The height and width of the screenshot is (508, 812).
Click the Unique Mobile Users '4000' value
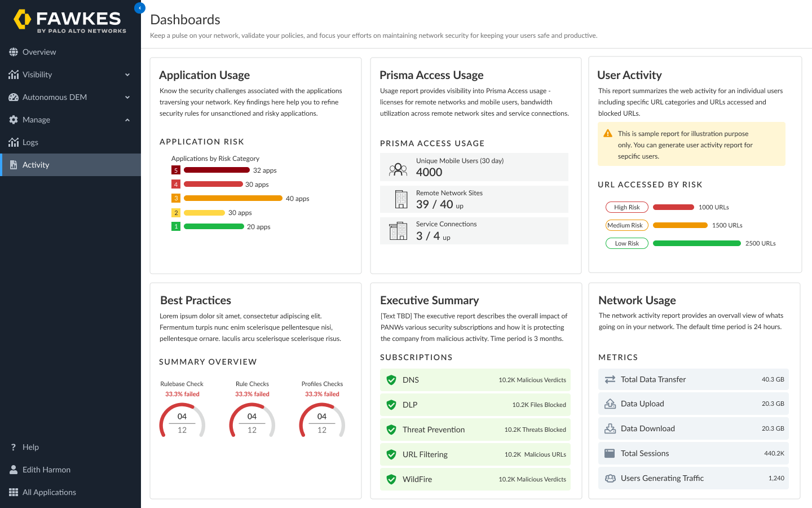pos(429,172)
